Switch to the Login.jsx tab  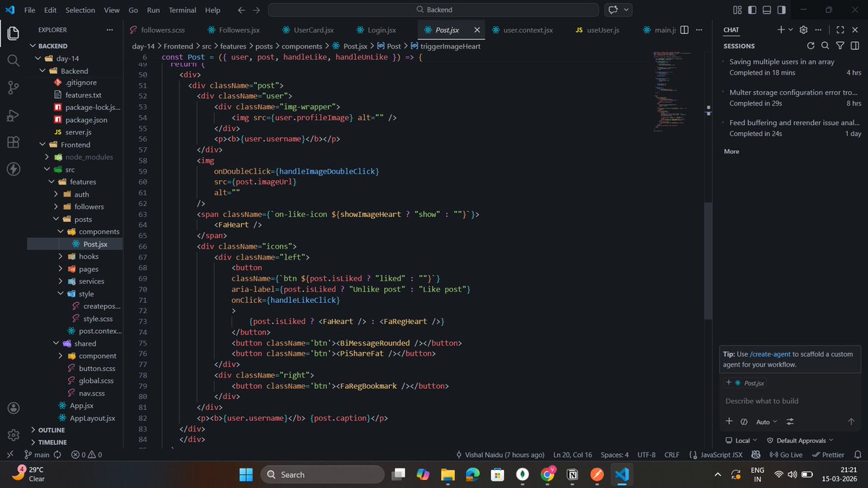click(378, 30)
